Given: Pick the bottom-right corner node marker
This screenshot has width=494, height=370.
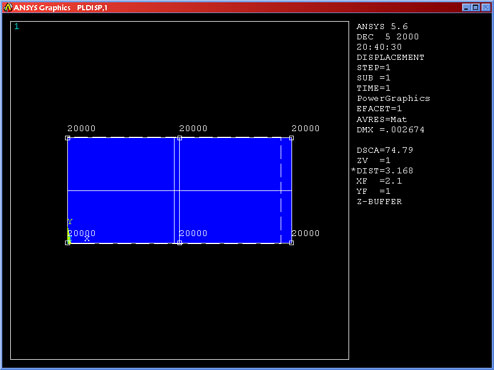Looking at the screenshot, I should [291, 243].
